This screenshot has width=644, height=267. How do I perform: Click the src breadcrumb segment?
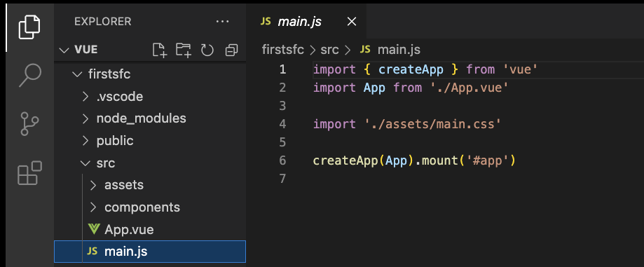(329, 50)
